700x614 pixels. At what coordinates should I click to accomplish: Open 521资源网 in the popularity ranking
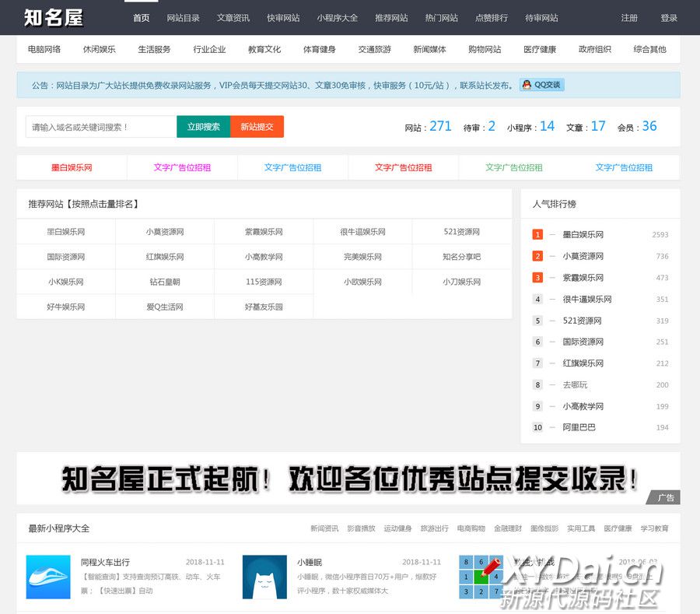point(582,321)
